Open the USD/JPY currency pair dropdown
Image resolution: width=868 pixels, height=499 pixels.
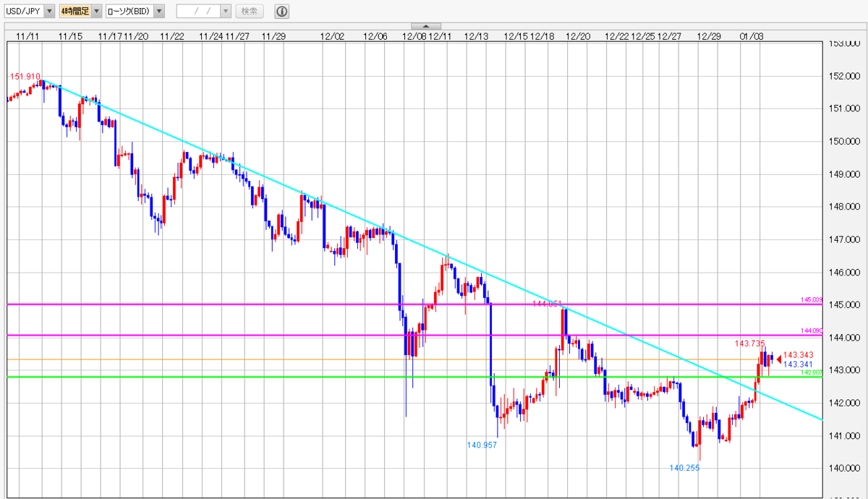click(29, 12)
